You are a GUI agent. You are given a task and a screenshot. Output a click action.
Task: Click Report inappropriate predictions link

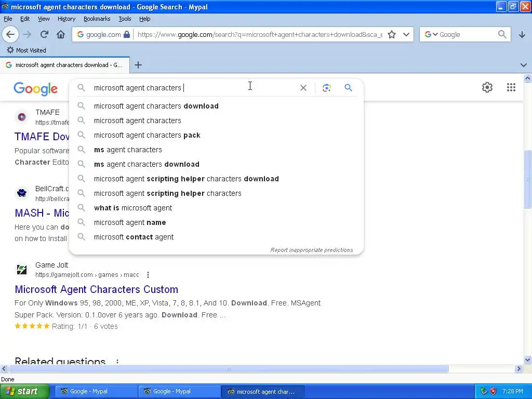pyautogui.click(x=312, y=250)
